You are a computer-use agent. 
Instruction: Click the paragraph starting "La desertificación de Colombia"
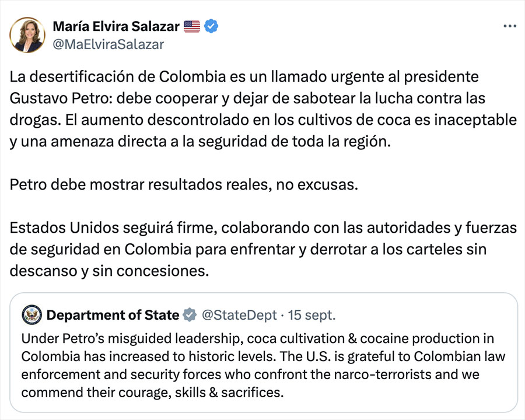[x=262, y=110]
